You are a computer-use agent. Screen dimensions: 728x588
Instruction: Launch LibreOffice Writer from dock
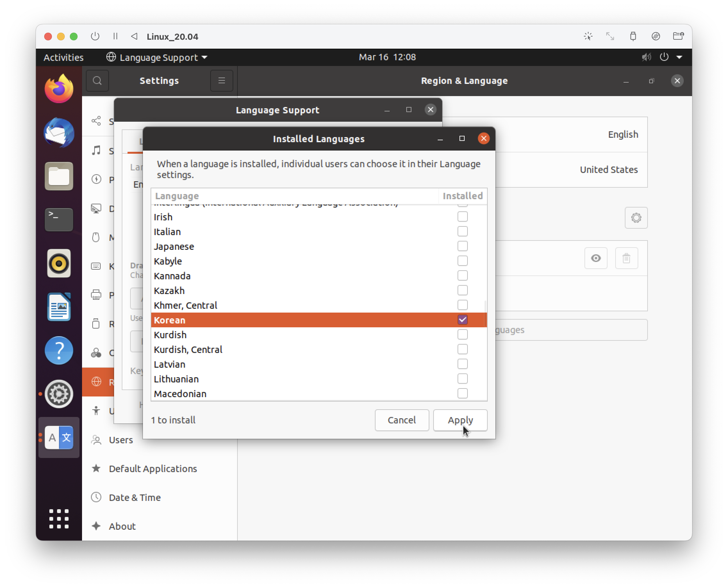click(x=59, y=307)
